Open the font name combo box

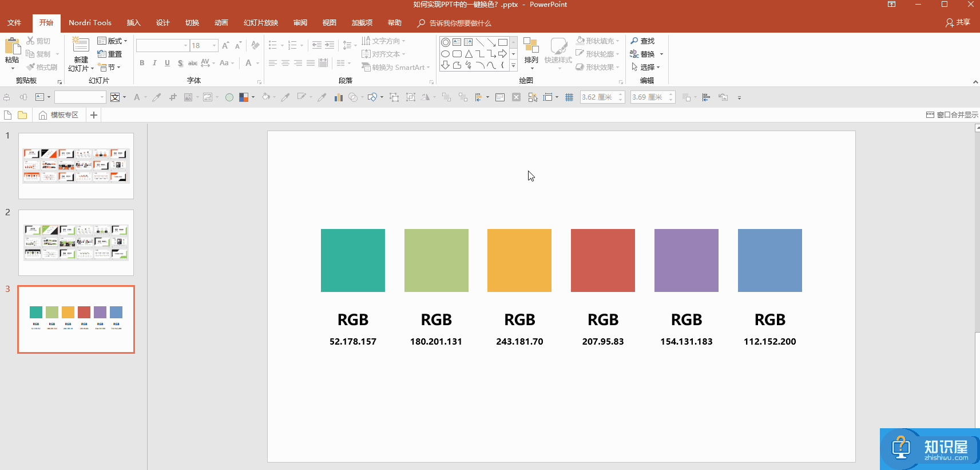pyautogui.click(x=162, y=45)
